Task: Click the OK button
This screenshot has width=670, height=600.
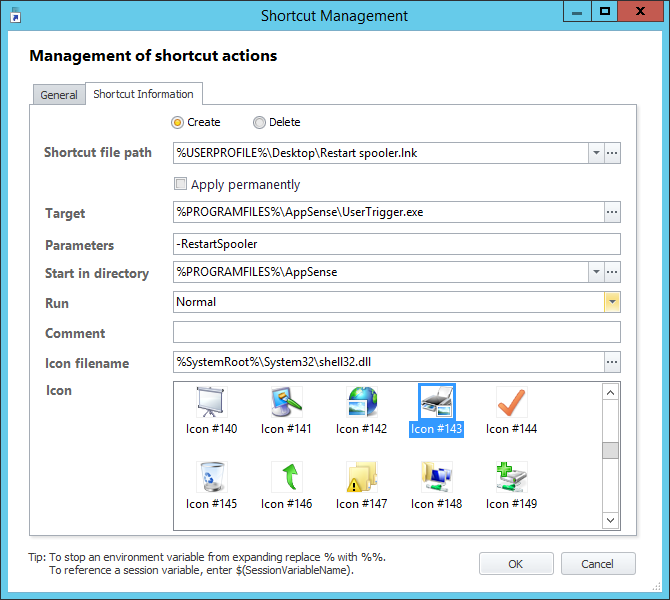Action: tap(516, 564)
